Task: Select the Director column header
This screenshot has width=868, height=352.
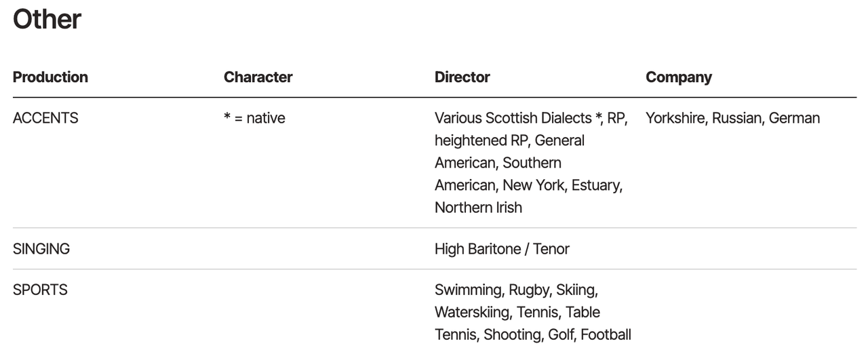Action: (462, 77)
